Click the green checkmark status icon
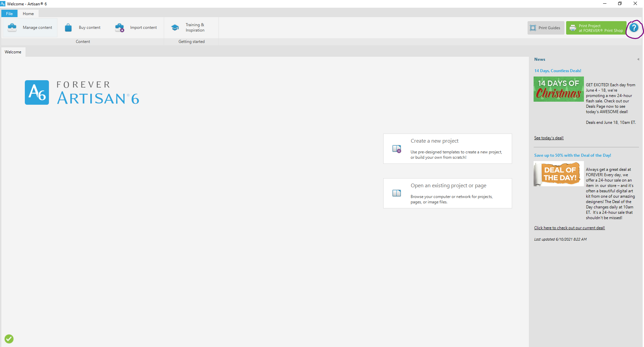 9,339
